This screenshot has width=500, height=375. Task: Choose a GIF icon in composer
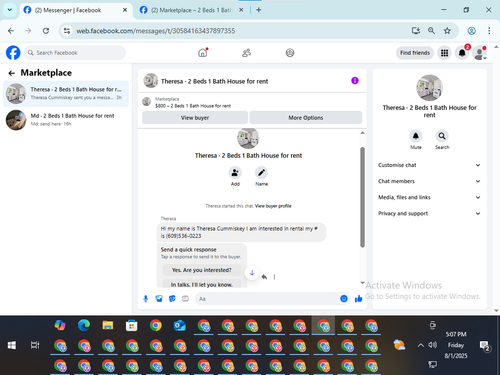pos(185,299)
